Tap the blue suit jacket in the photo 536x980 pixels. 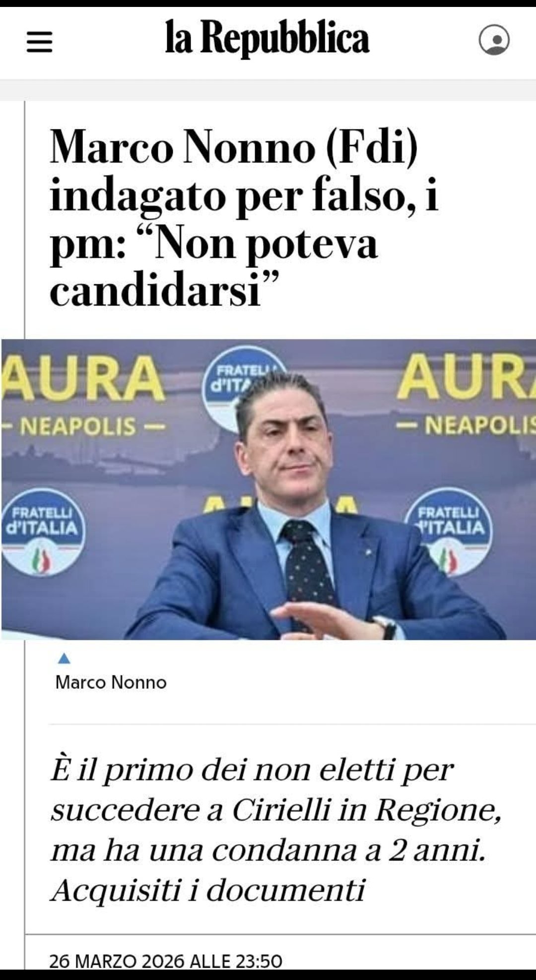click(199, 580)
